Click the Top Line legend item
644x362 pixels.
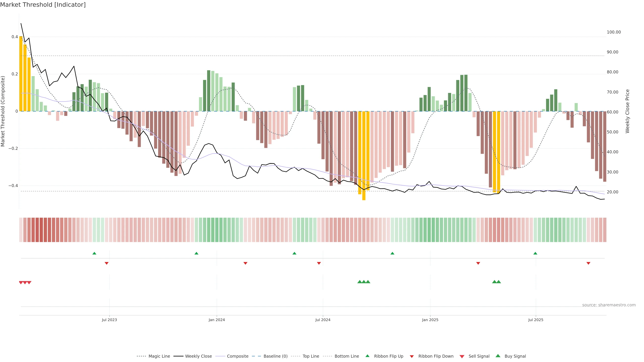pos(311,356)
